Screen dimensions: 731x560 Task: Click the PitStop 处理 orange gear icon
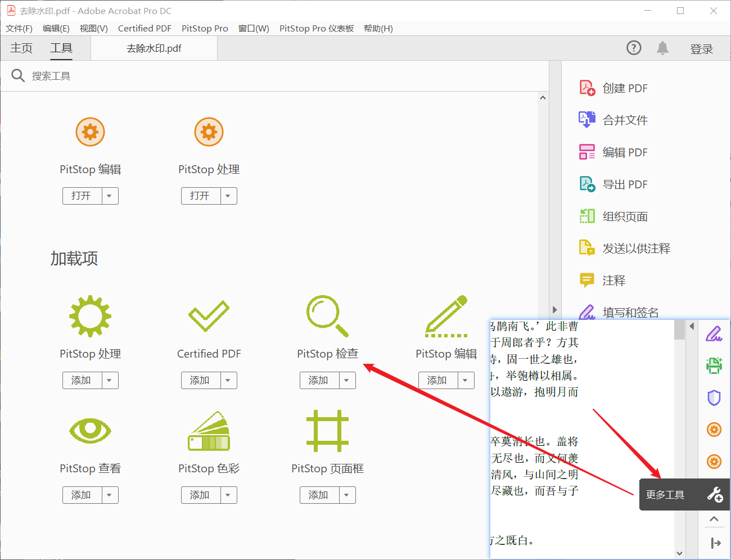pos(209,132)
